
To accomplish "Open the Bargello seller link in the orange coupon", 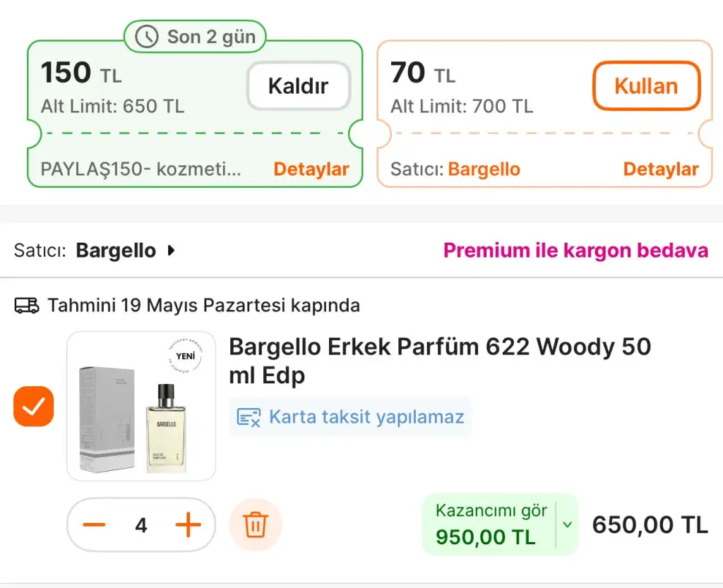I will coord(484,169).
